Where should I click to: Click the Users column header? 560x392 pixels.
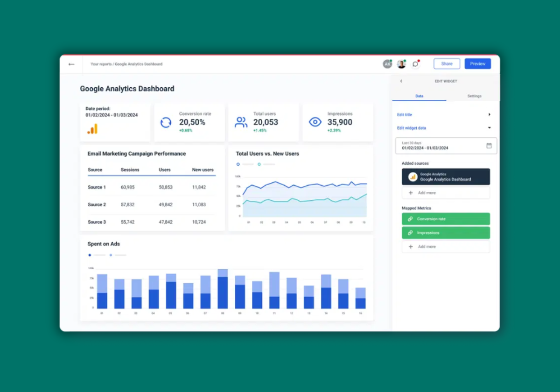point(165,170)
